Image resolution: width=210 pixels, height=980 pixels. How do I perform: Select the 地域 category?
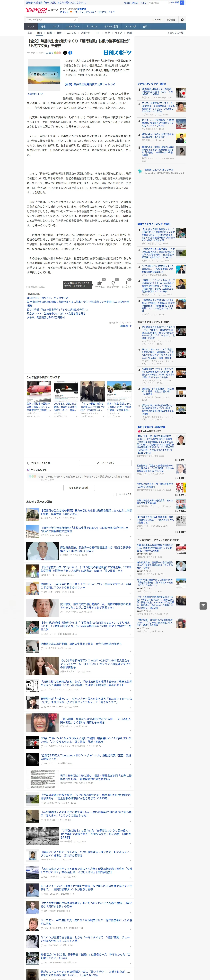(129, 33)
